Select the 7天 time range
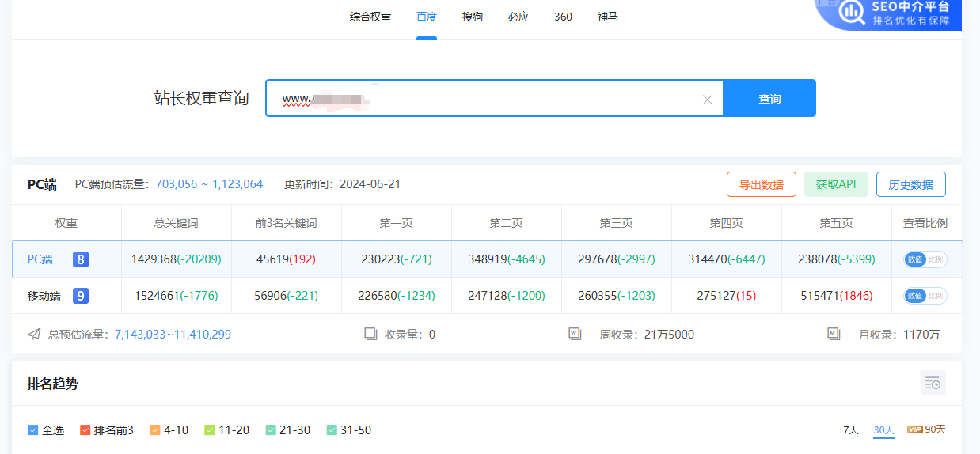The width and height of the screenshot is (980, 454). (851, 429)
